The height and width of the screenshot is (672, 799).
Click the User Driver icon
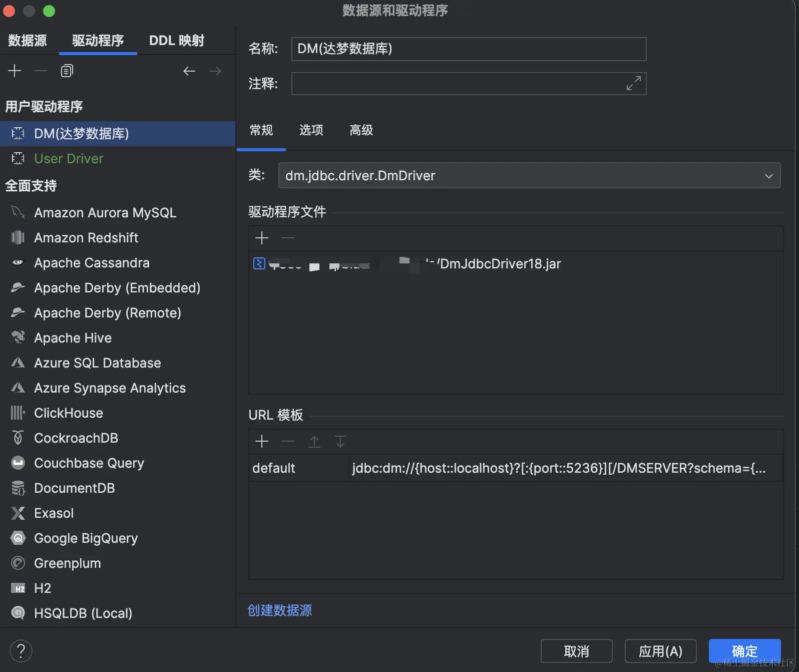18,158
